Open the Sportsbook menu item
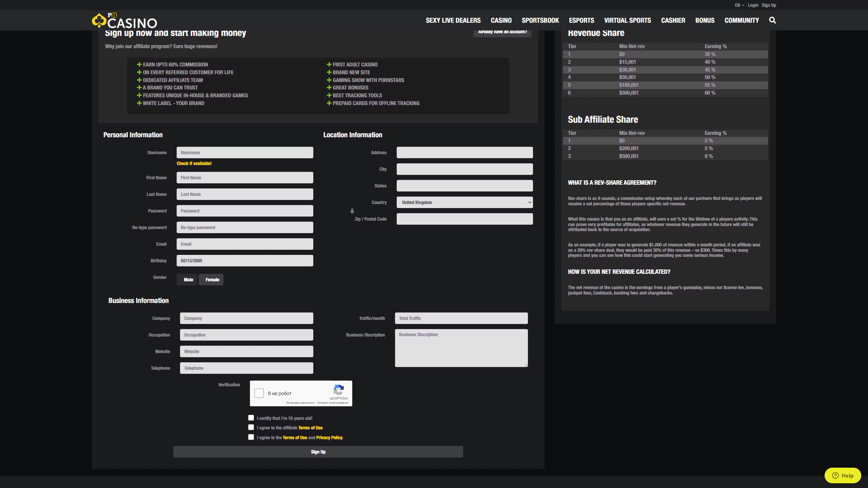868x488 pixels. click(x=540, y=20)
